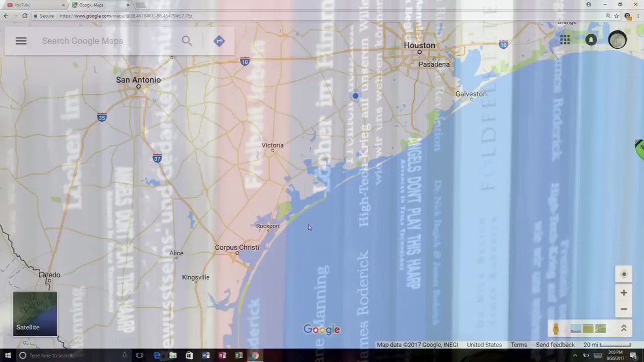
Task: Click the Map data ©2017 Google text
Action: (x=418, y=345)
